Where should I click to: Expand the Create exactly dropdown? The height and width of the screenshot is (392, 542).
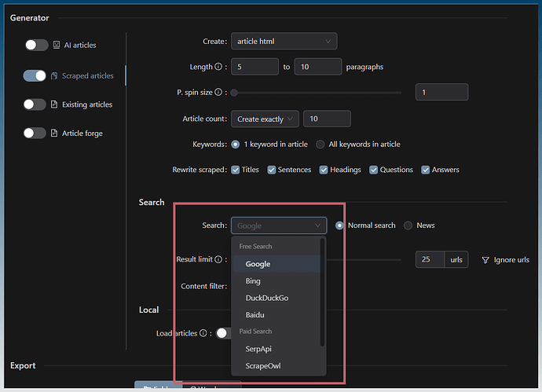click(x=265, y=119)
